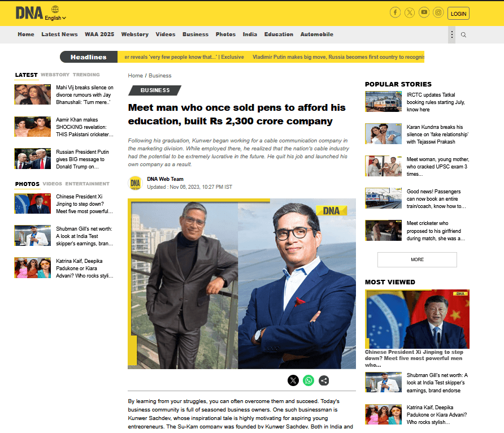Open the Business nav item
504x433 pixels.
tap(195, 34)
